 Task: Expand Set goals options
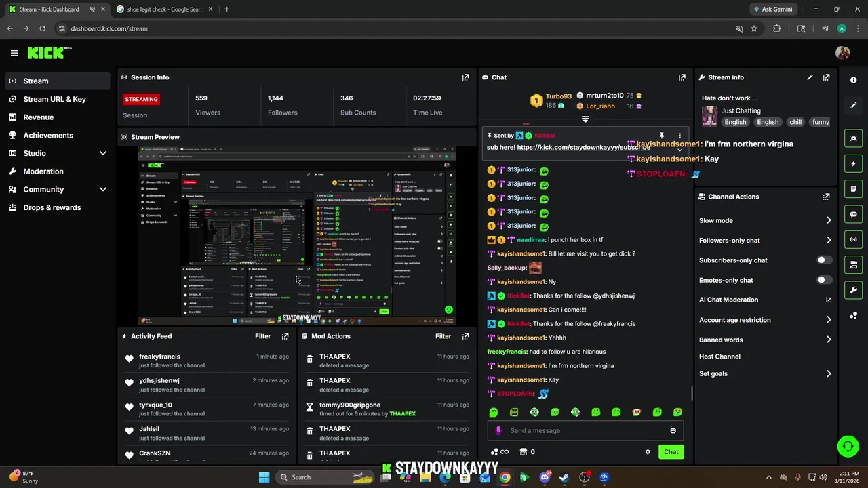829,373
